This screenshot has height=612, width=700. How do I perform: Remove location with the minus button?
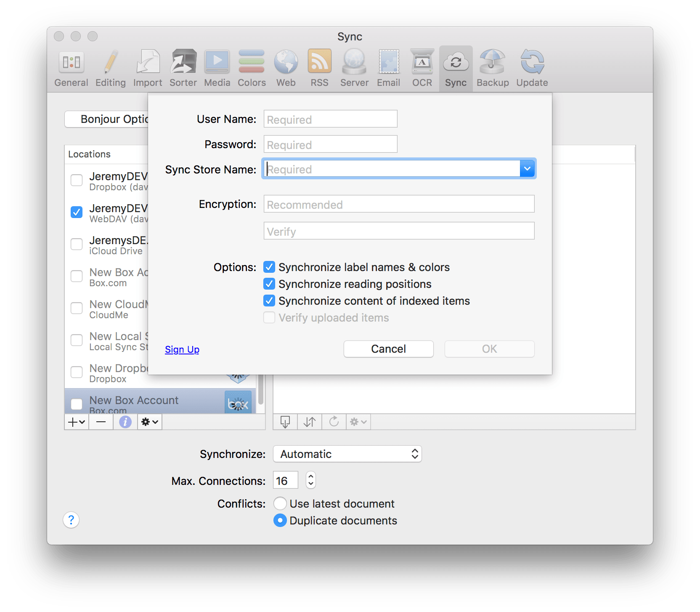click(x=101, y=422)
